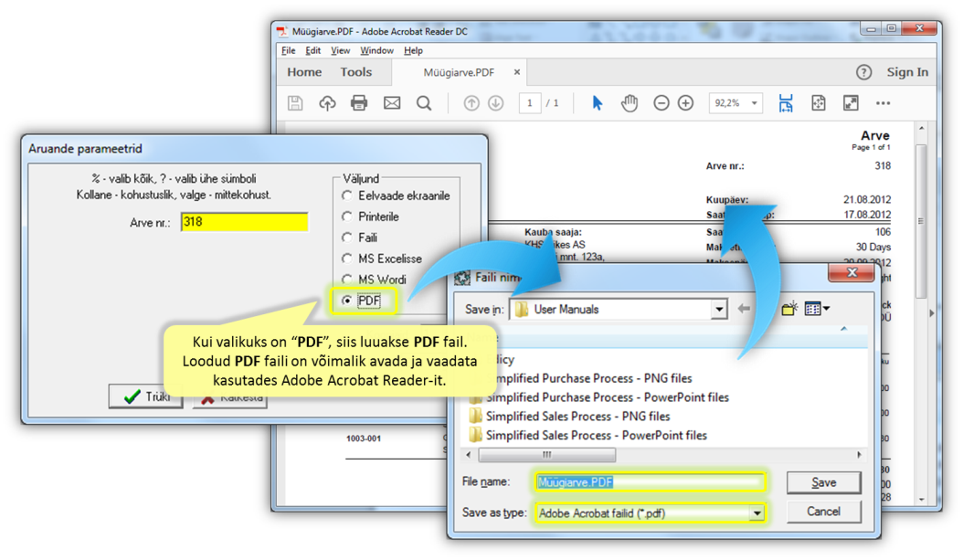Click the current page number field

click(x=529, y=103)
